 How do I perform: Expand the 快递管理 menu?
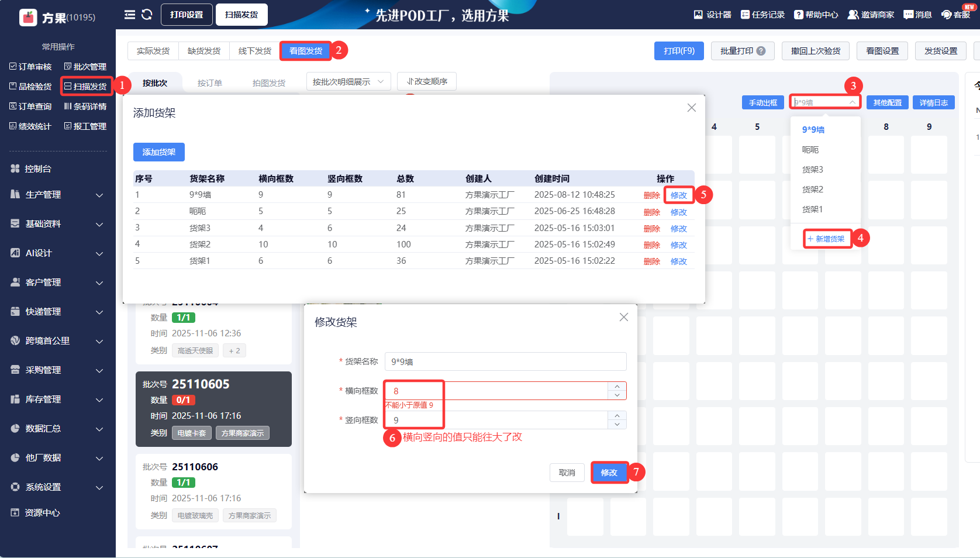(x=57, y=312)
